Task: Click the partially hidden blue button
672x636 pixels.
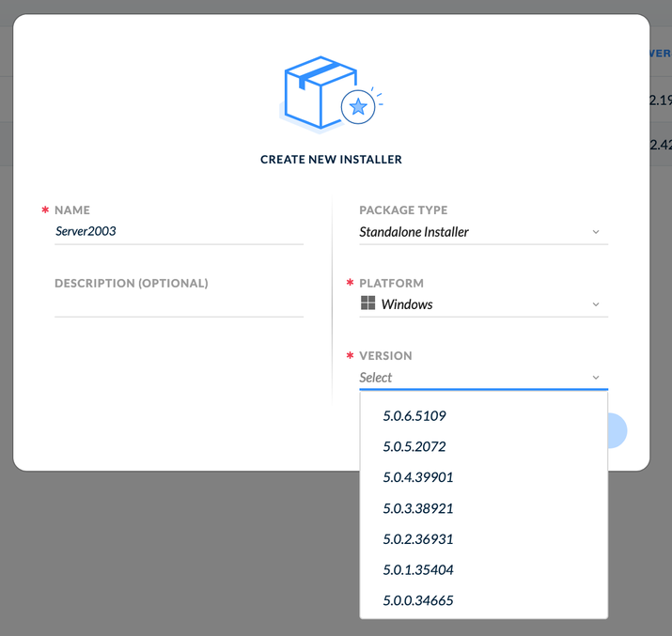Action: click(617, 430)
